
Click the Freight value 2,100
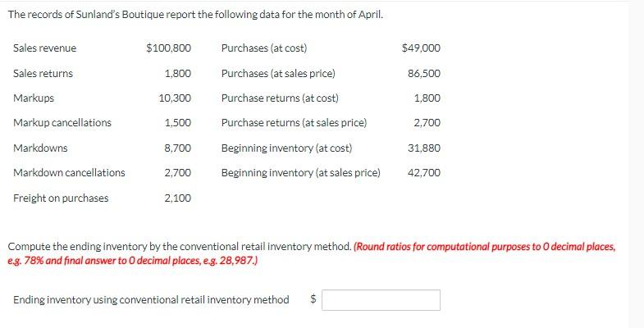(178, 198)
